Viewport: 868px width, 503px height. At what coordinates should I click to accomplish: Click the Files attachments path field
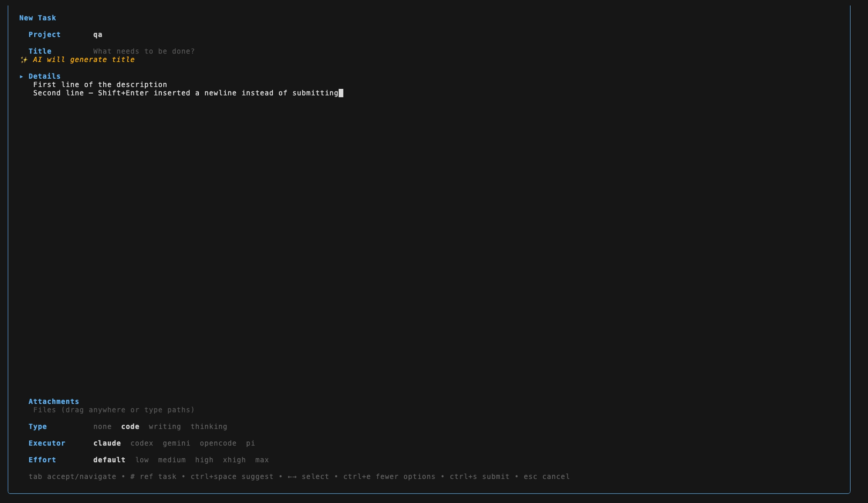click(x=114, y=410)
